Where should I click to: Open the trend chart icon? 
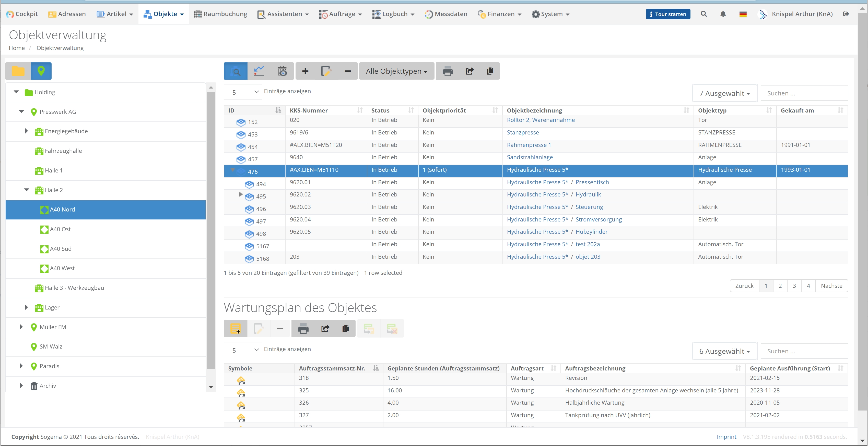pos(259,71)
